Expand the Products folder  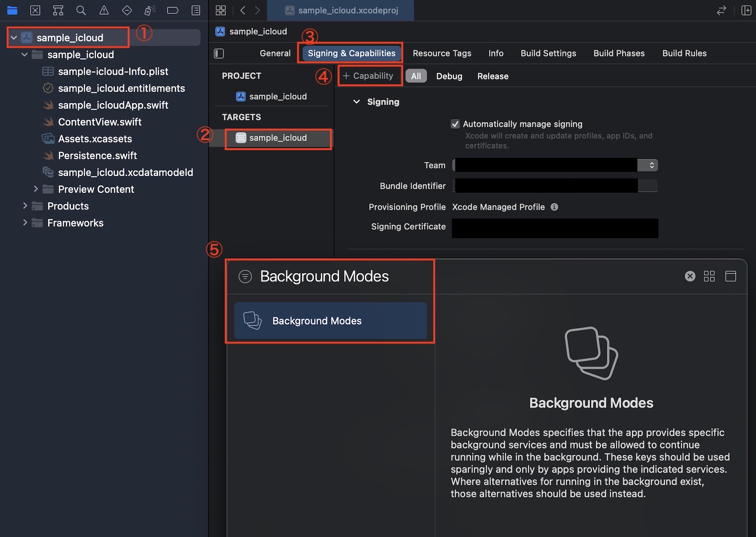click(x=25, y=206)
